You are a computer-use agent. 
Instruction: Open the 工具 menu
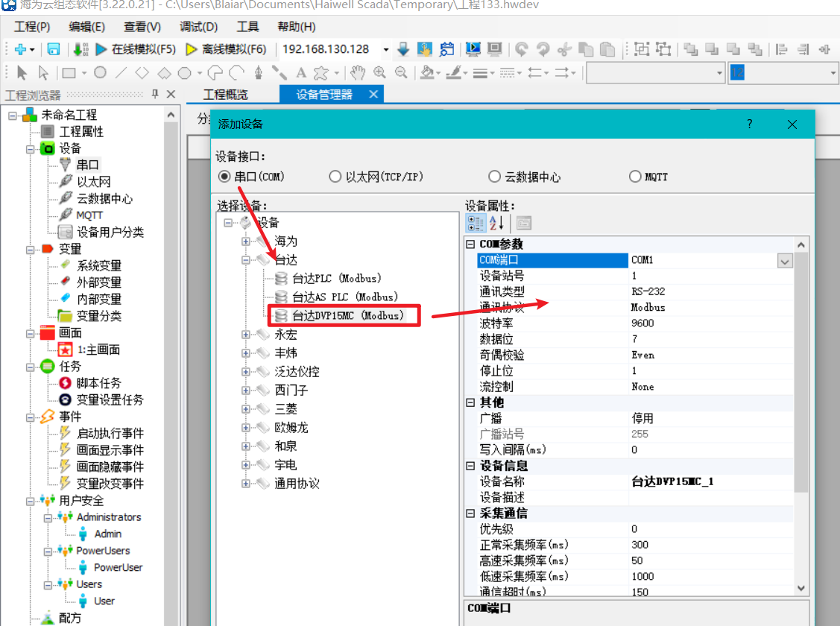click(x=247, y=27)
